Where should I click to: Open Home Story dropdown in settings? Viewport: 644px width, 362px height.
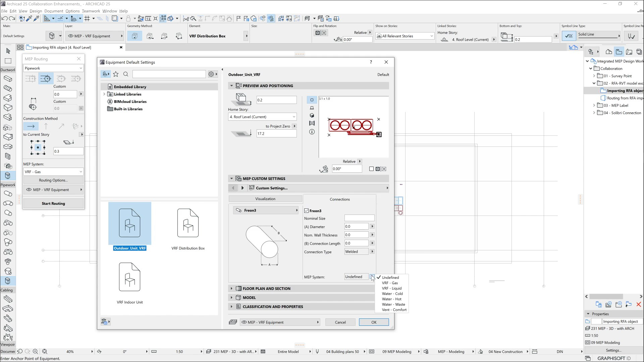[262, 117]
